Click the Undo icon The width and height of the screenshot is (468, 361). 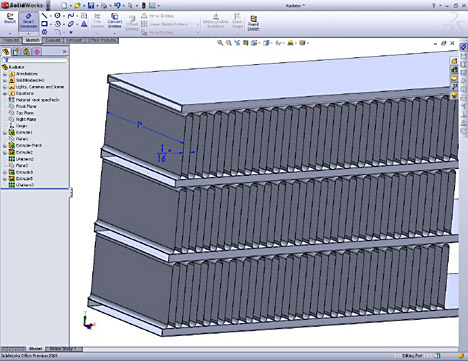(x=117, y=5)
